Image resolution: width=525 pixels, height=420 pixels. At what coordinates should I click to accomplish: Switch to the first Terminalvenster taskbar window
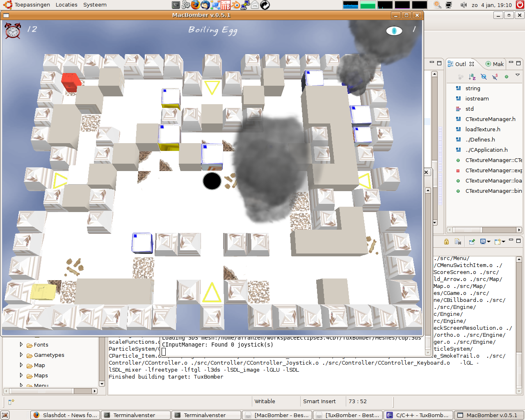pos(136,415)
